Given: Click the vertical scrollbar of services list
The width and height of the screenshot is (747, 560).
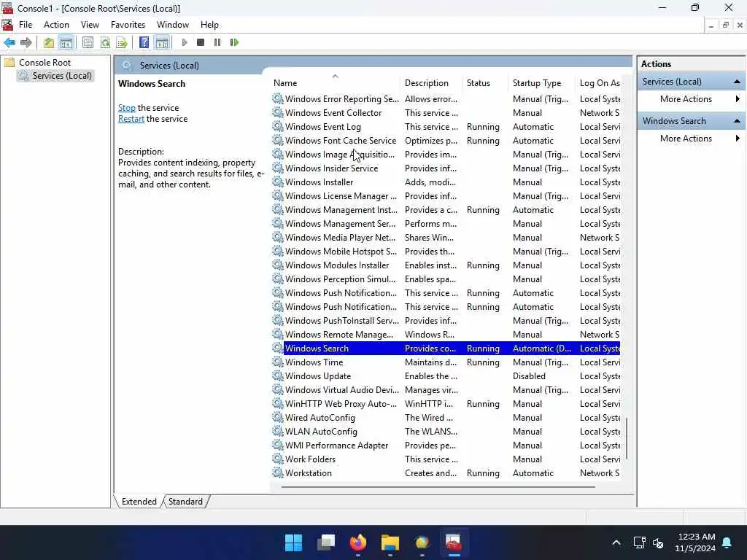Looking at the screenshot, I should [x=627, y=438].
